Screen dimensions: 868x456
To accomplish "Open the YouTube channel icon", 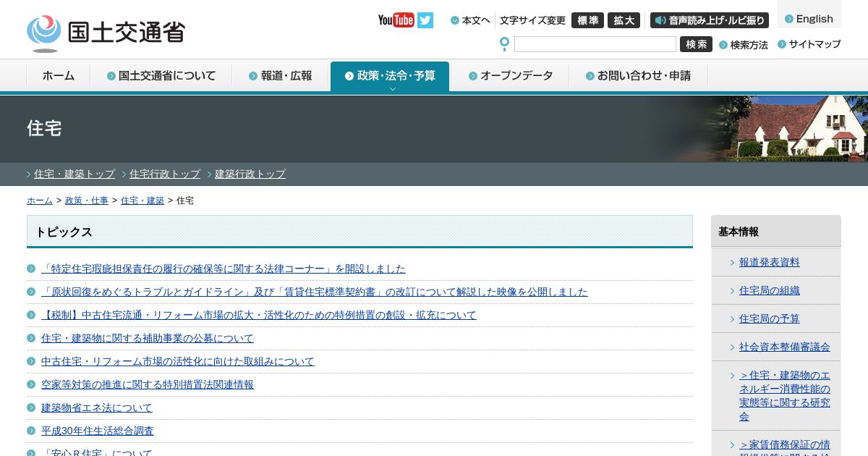I will pyautogui.click(x=396, y=20).
